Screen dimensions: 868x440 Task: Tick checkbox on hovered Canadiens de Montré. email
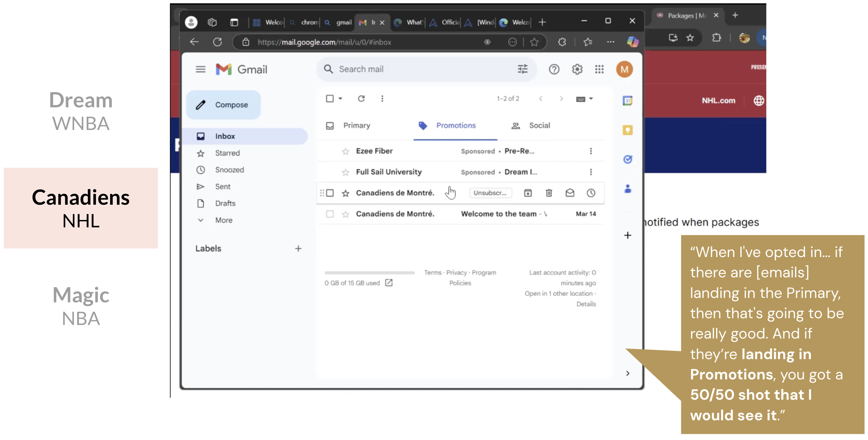pos(330,193)
